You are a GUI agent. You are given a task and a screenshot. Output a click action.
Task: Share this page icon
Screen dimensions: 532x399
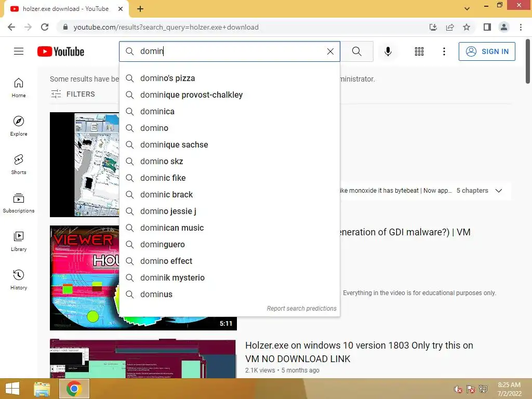coord(450,27)
